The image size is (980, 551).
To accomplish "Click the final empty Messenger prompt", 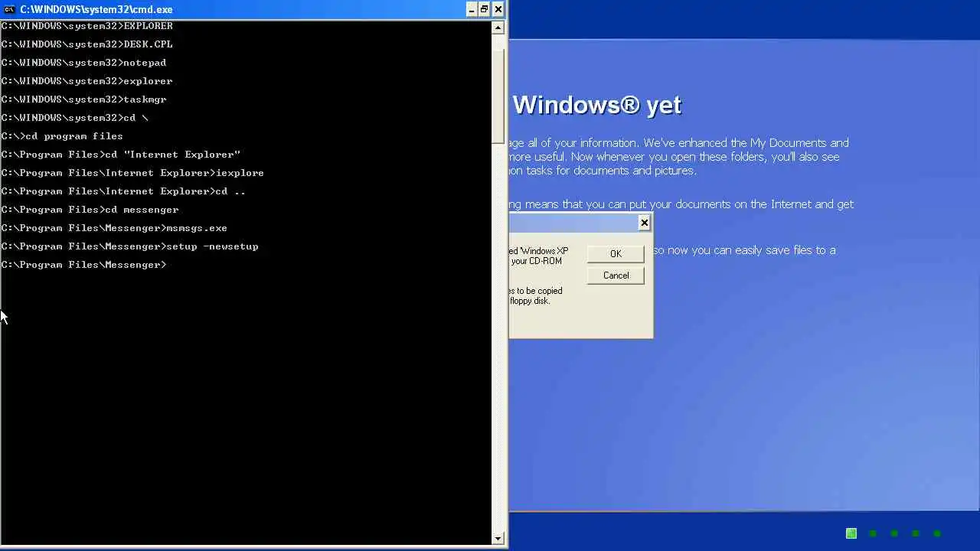I will pyautogui.click(x=83, y=265).
